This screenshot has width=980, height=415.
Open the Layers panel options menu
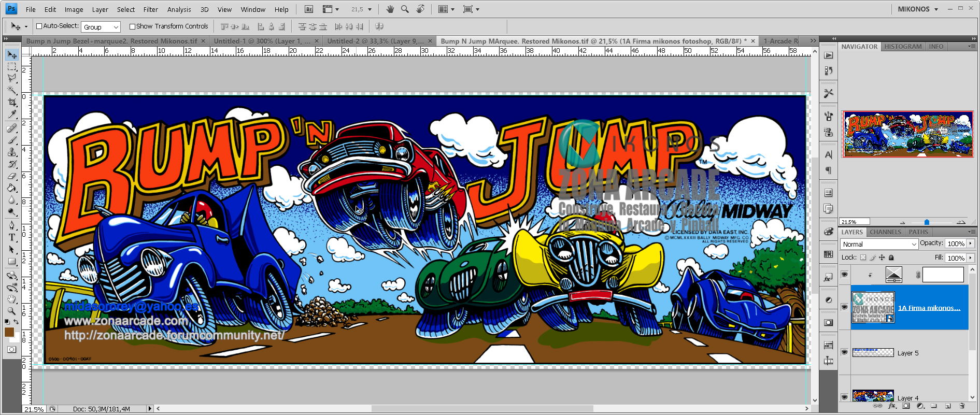tap(971, 232)
